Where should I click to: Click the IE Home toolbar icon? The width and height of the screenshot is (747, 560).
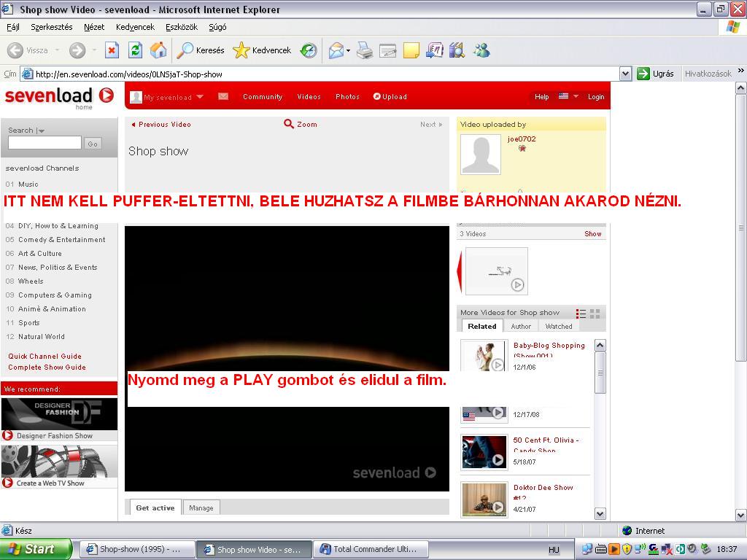click(x=158, y=50)
